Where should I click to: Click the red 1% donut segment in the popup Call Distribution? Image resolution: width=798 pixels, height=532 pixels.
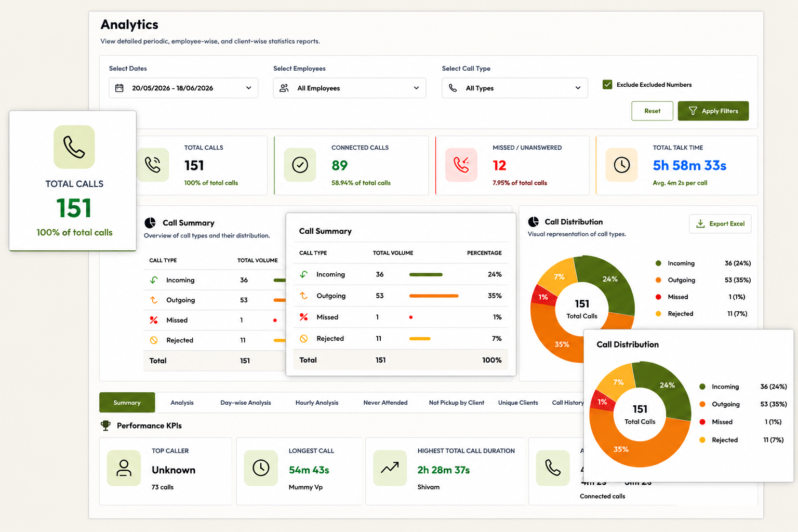click(x=603, y=402)
